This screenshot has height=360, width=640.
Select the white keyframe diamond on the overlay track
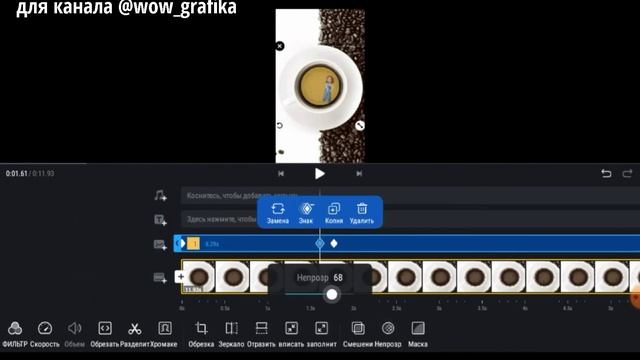334,244
